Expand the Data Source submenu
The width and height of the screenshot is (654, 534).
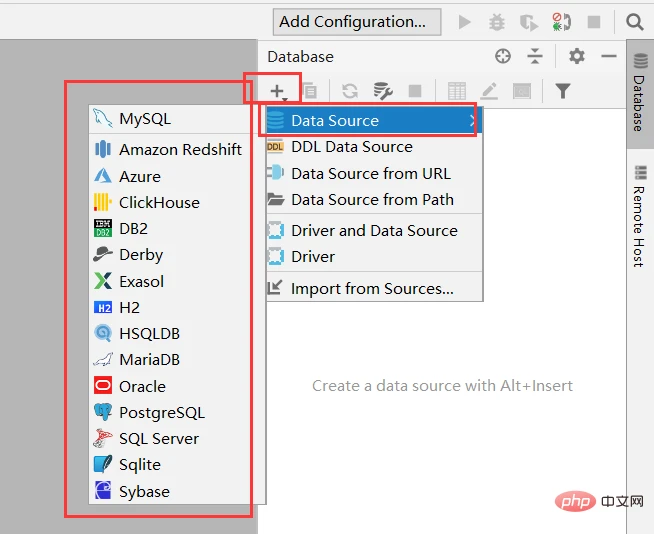pos(371,121)
